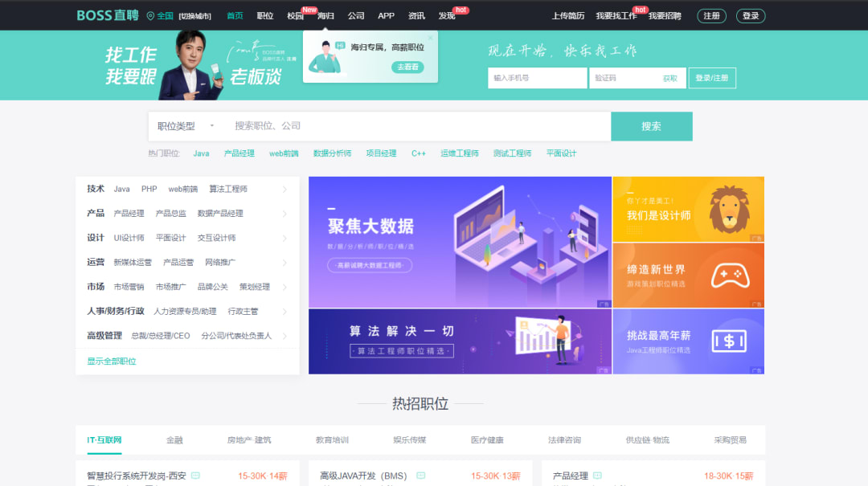Expand the 市场 category row arrow
The width and height of the screenshot is (868, 486).
point(285,287)
